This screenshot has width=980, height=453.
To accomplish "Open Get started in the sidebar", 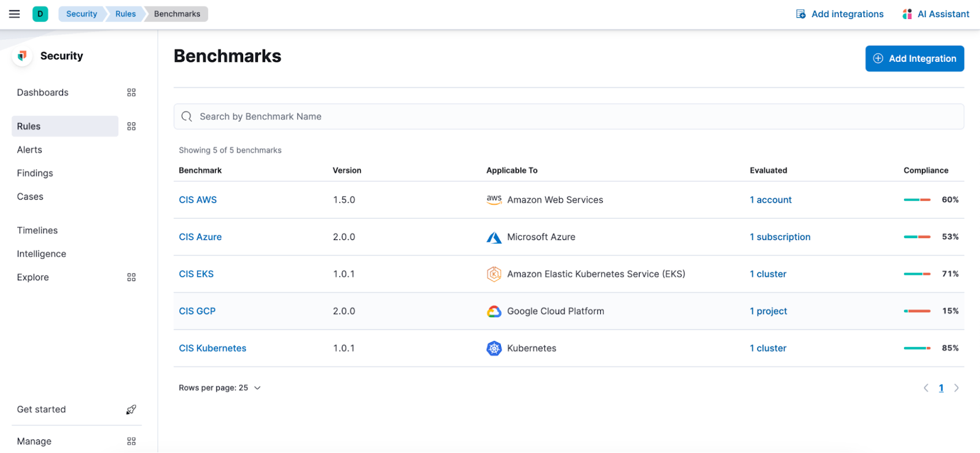I will [41, 410].
